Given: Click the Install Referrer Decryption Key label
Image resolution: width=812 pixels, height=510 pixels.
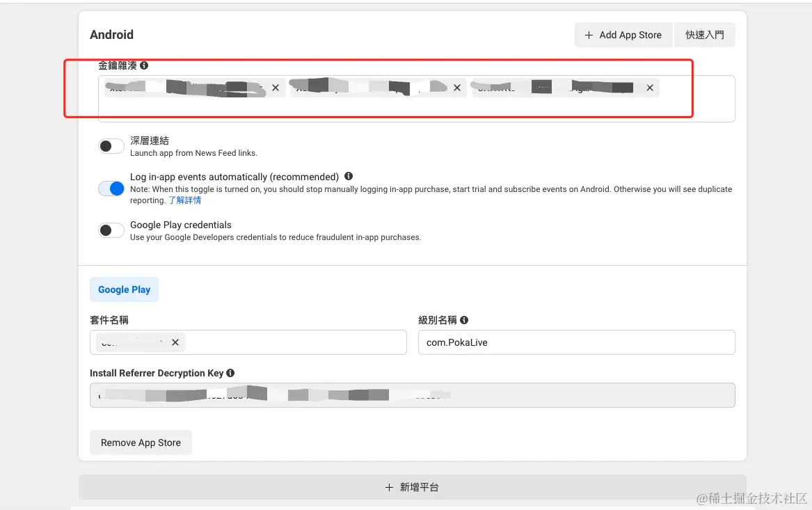Looking at the screenshot, I should click(x=157, y=373).
